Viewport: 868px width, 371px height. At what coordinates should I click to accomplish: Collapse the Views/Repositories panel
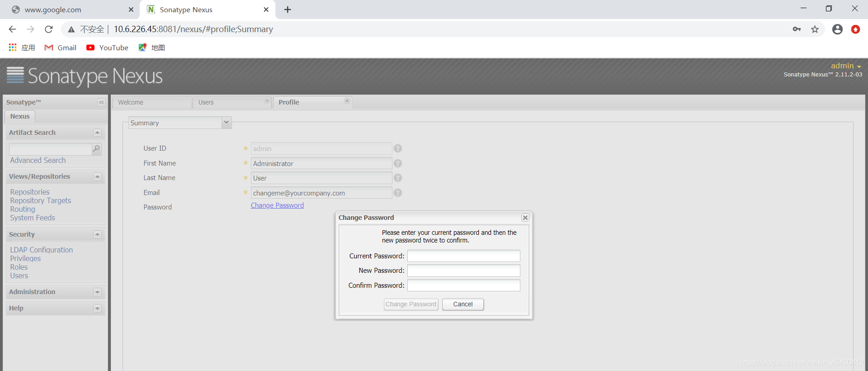[97, 176]
